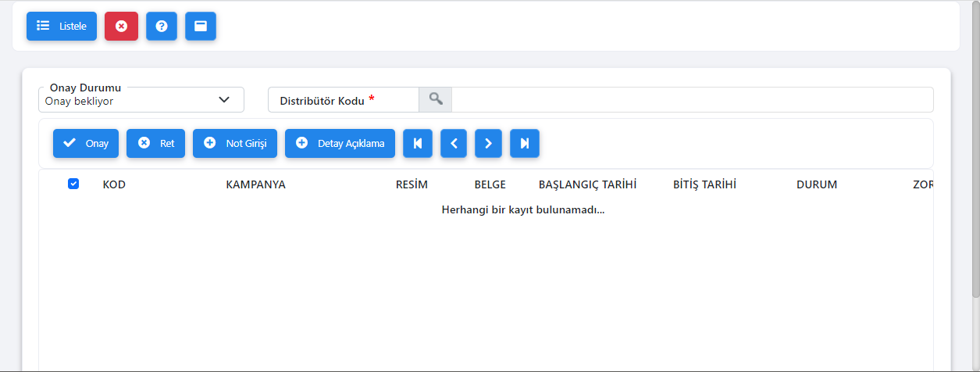Screen dimensions: 980x372
Task: Click the Onay Durumu chevron arrow
Action: tap(224, 100)
